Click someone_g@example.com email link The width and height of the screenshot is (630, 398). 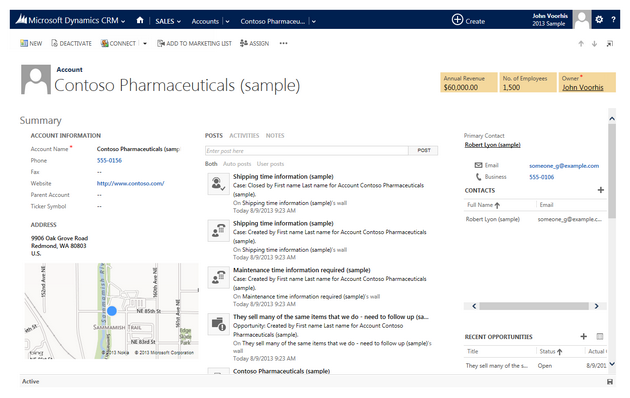[564, 165]
